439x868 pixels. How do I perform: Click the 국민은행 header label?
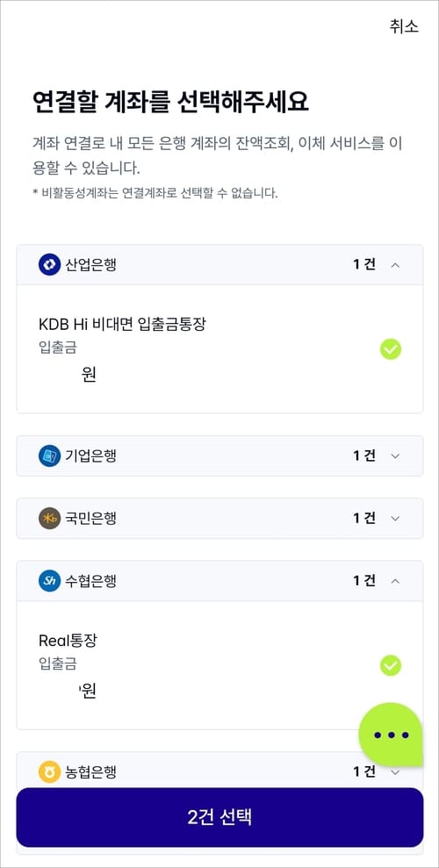pos(90,518)
